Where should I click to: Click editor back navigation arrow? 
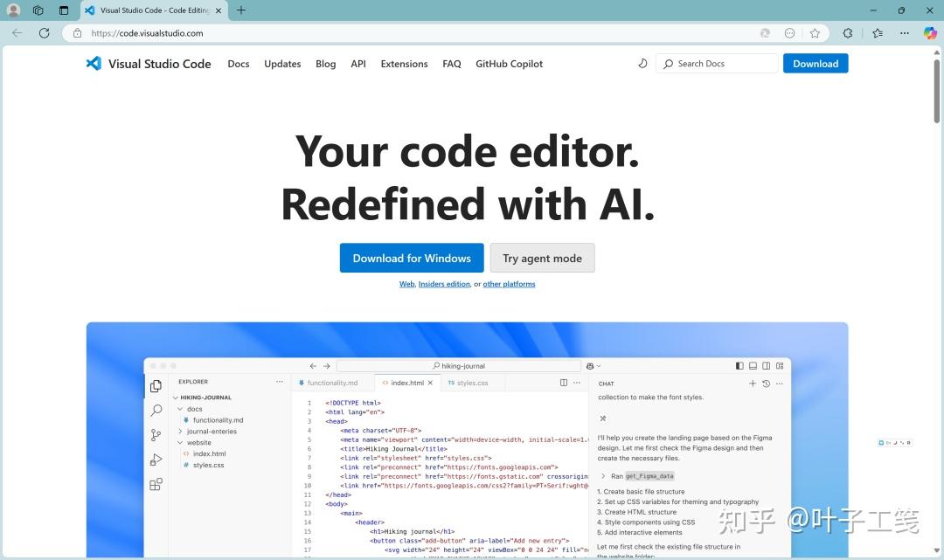(x=313, y=366)
